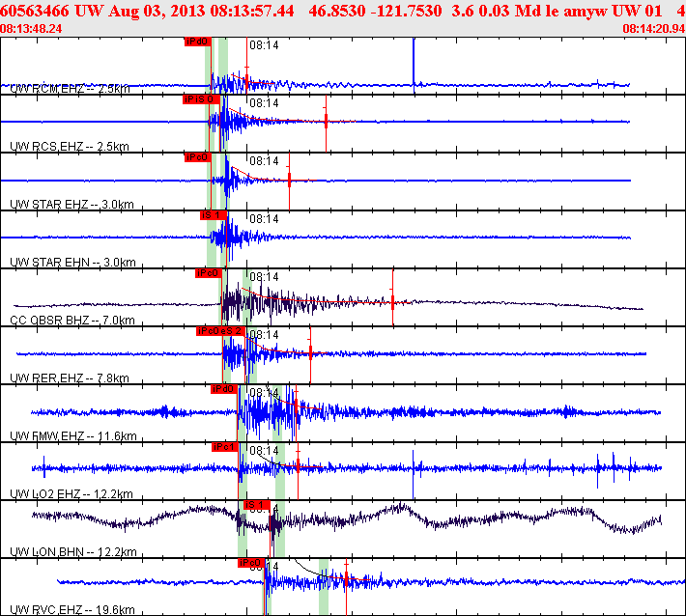Click the 'UW LON BHN -- 12.2km' station label
The width and height of the screenshot is (686, 616).
pyautogui.click(x=73, y=551)
